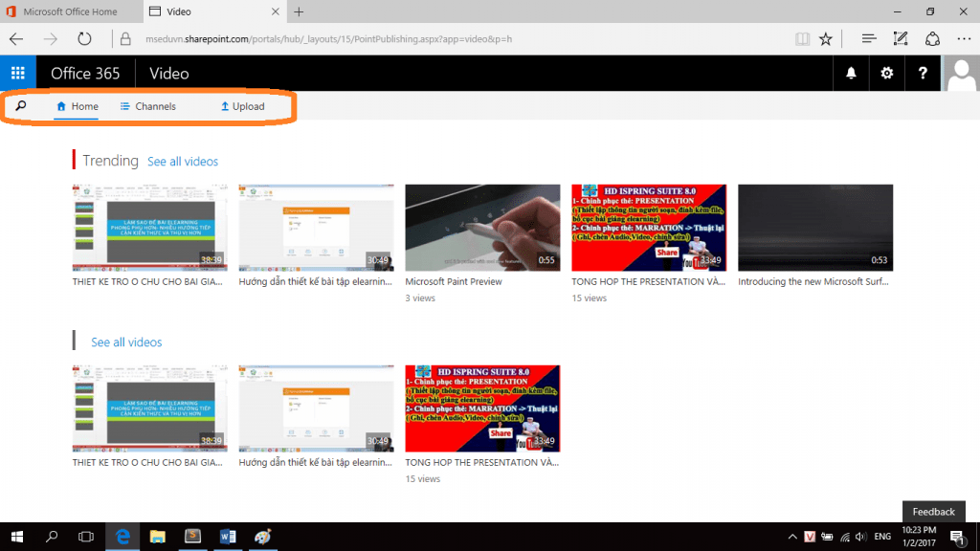Screen dimensions: 980x551
Task: Open the Introducing the new Microsoft Surf... thumbnail
Action: pyautogui.click(x=815, y=228)
